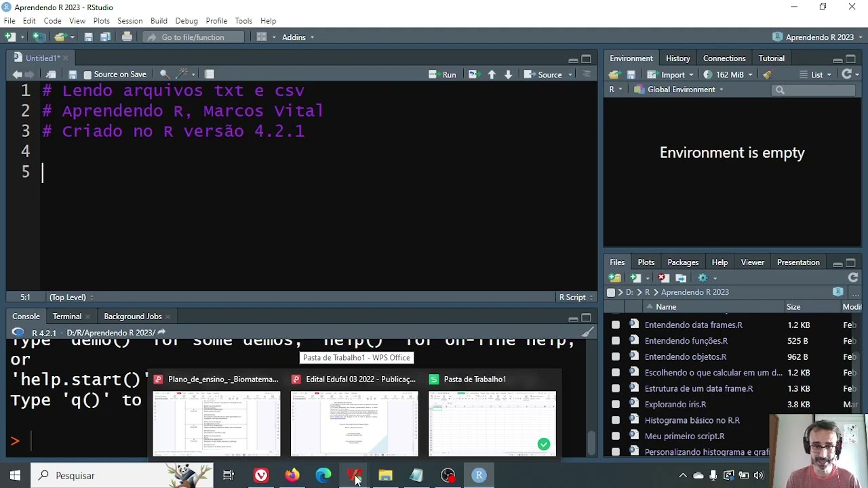Clear the console with the broom icon

coord(587,332)
